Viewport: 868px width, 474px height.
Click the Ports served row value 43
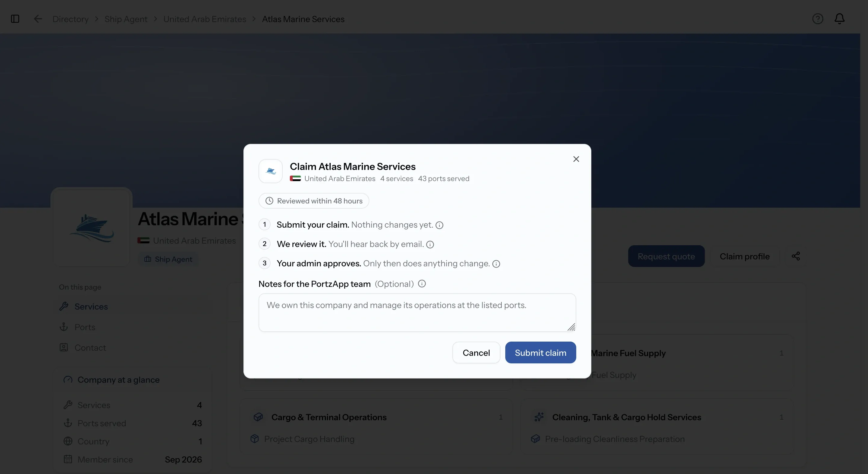tap(197, 423)
